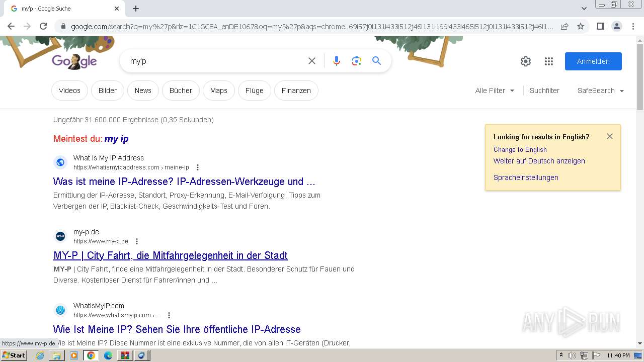Select the Bücher filter tab
The image size is (644, 362).
pyautogui.click(x=181, y=90)
